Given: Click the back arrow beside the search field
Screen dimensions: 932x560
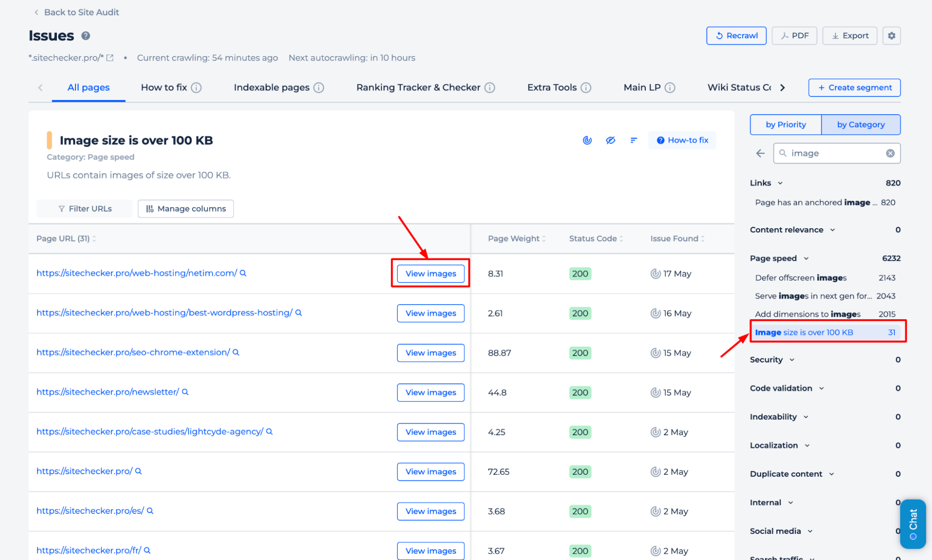Looking at the screenshot, I should click(760, 153).
